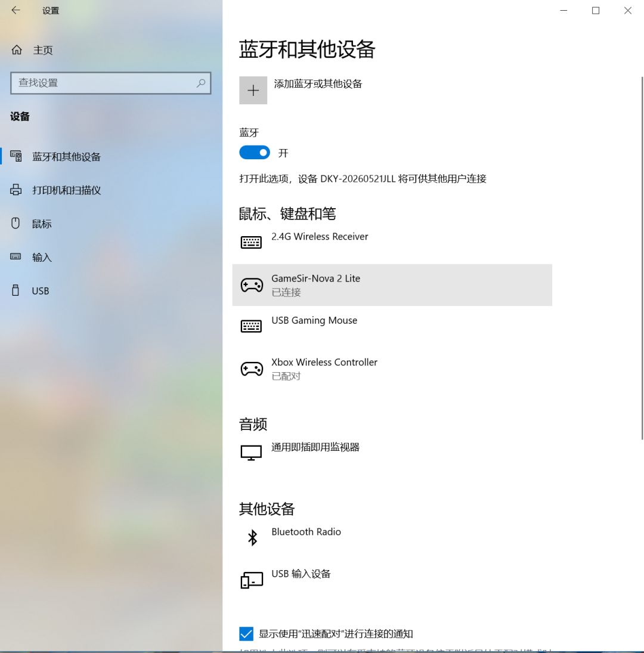This screenshot has width=644, height=653.
Task: Click gamepad icon of GameSir-Nova 2 Lite
Action: [x=252, y=285]
